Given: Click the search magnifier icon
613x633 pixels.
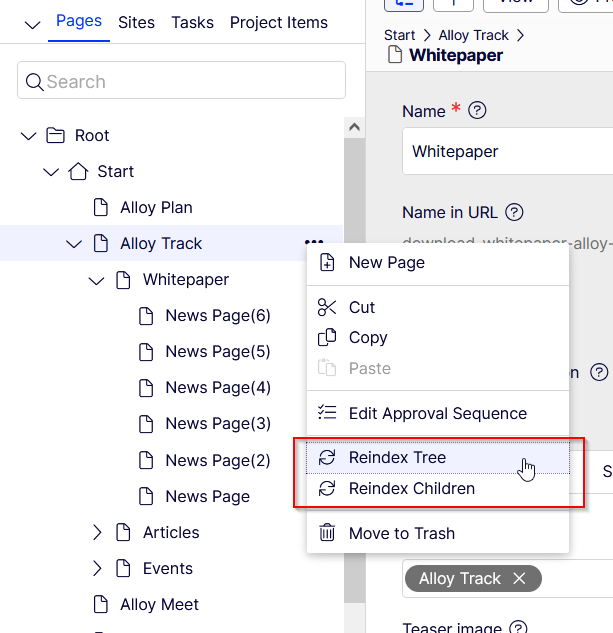Looking at the screenshot, I should [34, 82].
